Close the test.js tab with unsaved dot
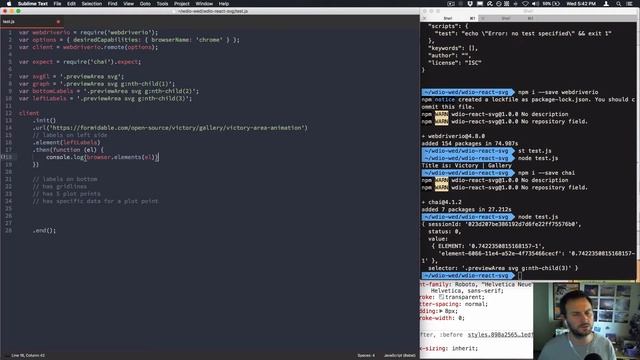Image resolution: width=640 pixels, height=360 pixels. tap(58, 22)
